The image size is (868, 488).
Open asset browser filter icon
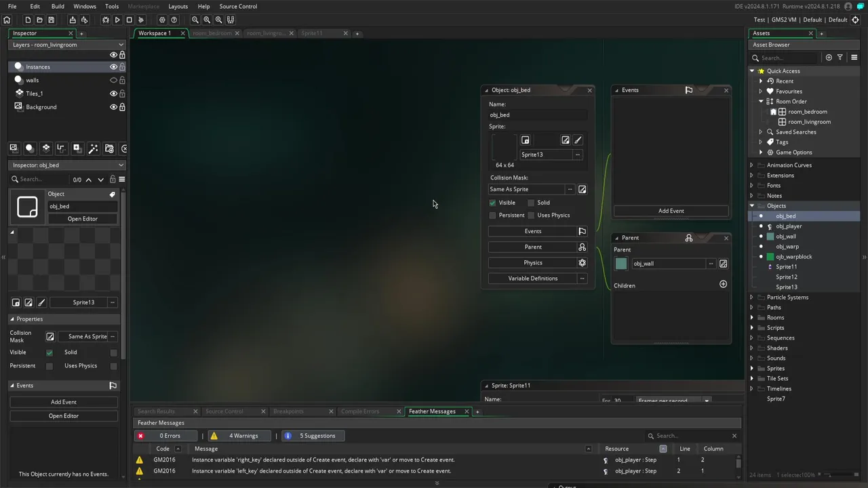click(840, 58)
